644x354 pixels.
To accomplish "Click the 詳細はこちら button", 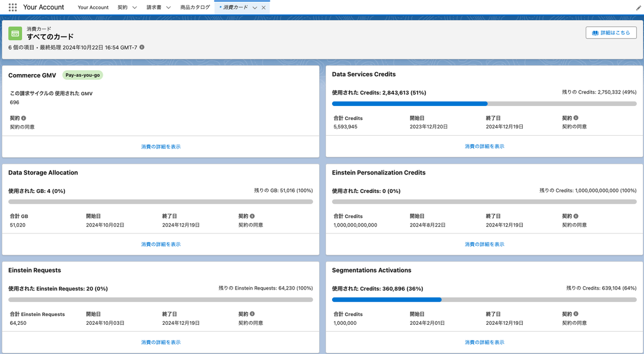I will 611,33.
